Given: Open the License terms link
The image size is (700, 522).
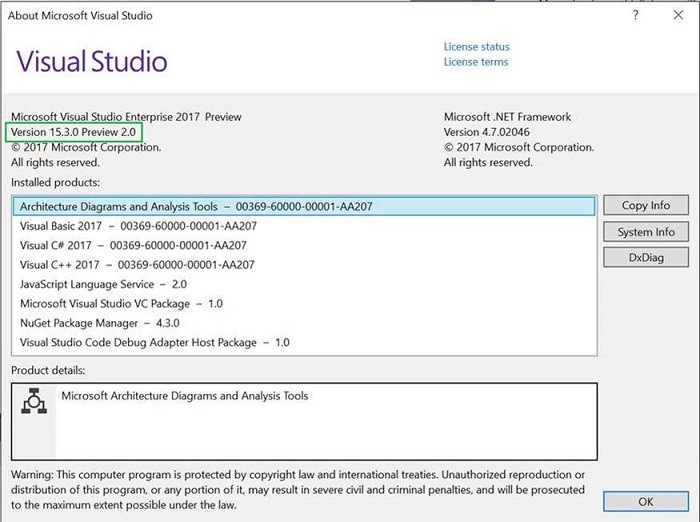Looking at the screenshot, I should click(476, 62).
